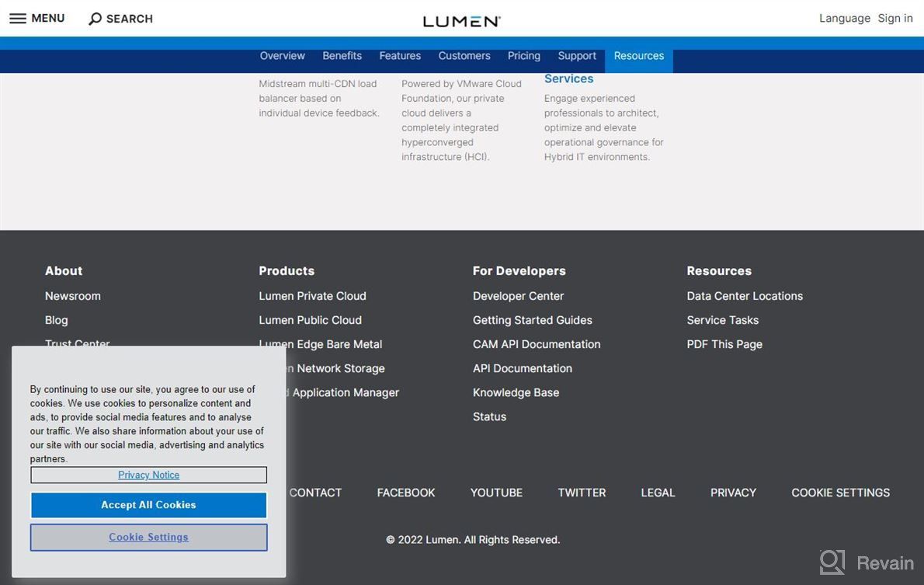Go to the Lumen logo homepage

(461, 21)
